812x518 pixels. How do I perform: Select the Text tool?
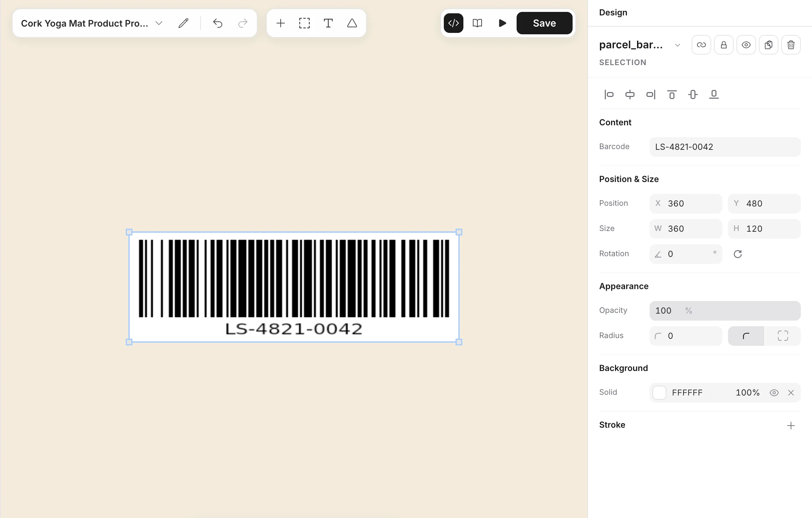[328, 23]
